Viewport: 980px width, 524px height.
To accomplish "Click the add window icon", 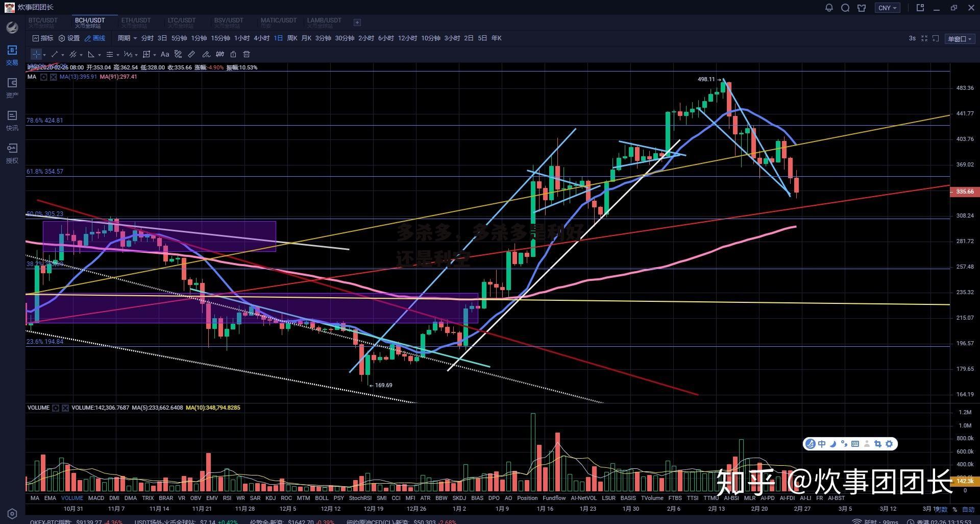I will coord(936,38).
